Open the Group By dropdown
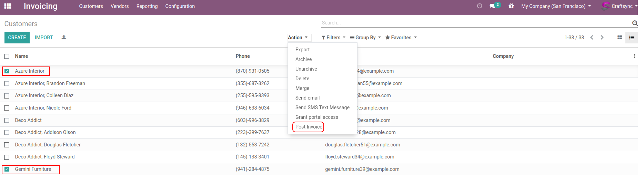 365,38
